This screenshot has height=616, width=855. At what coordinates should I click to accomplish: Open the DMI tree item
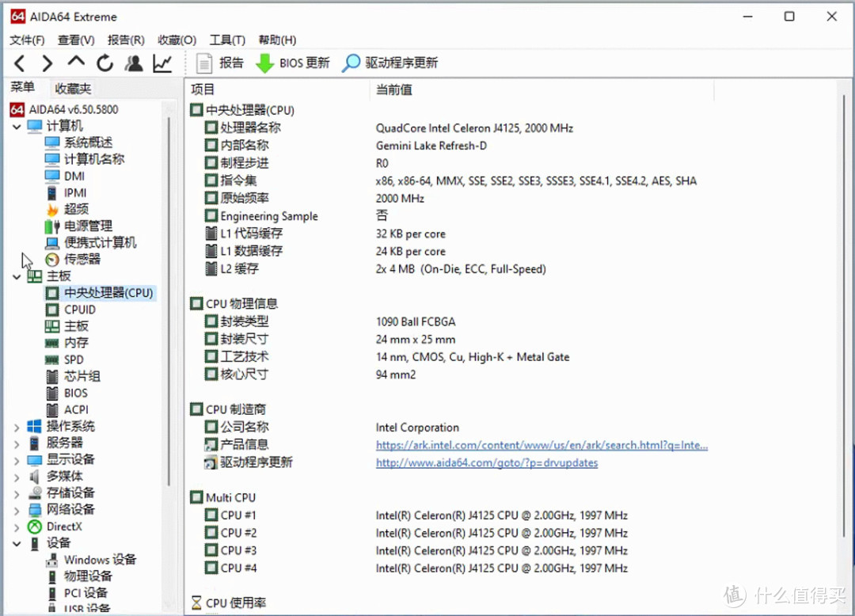click(x=65, y=176)
